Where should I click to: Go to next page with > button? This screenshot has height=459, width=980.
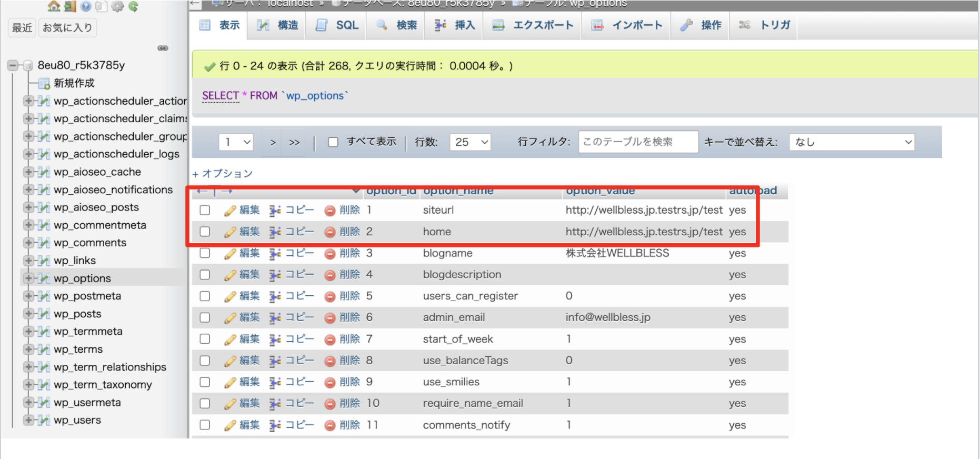[273, 142]
